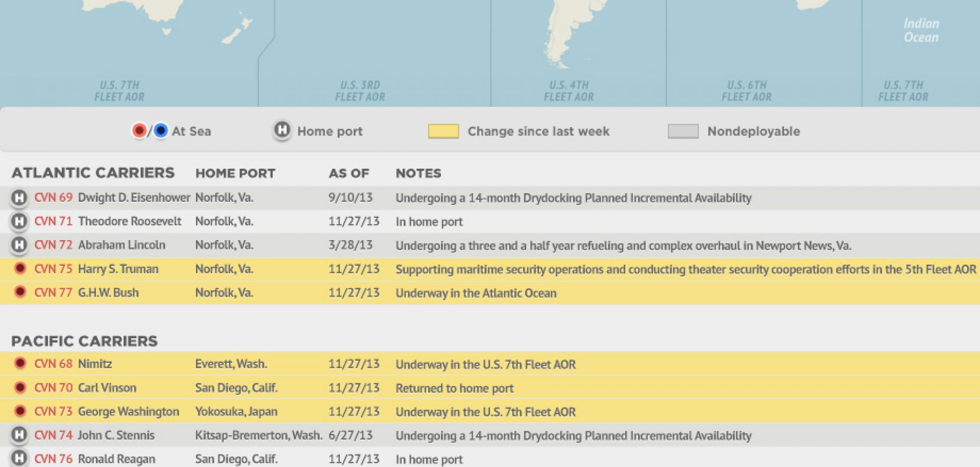Click the blue At Sea legend dot

[160, 131]
